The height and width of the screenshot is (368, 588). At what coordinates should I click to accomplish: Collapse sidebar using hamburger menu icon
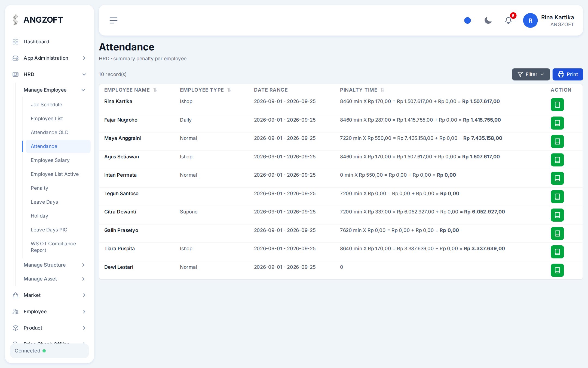114,20
